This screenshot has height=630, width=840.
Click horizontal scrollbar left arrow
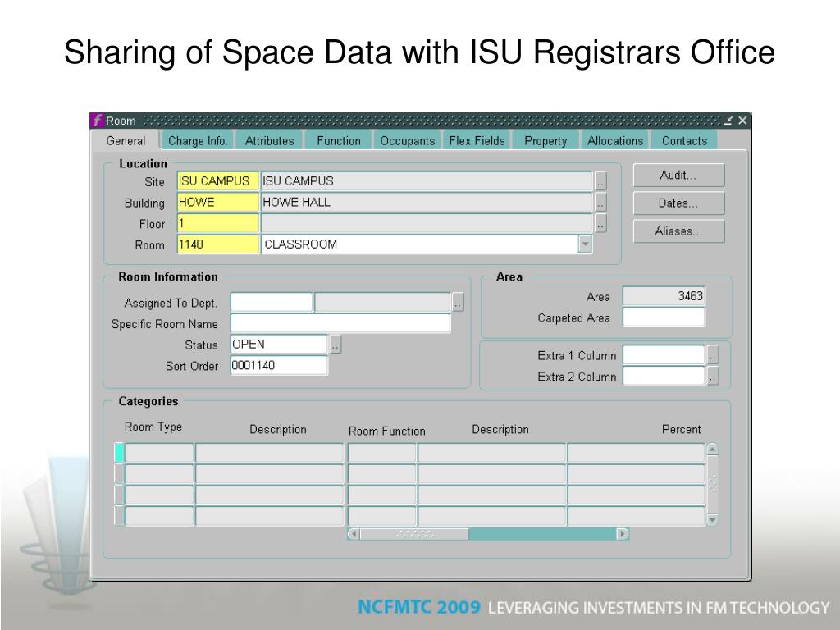click(354, 533)
